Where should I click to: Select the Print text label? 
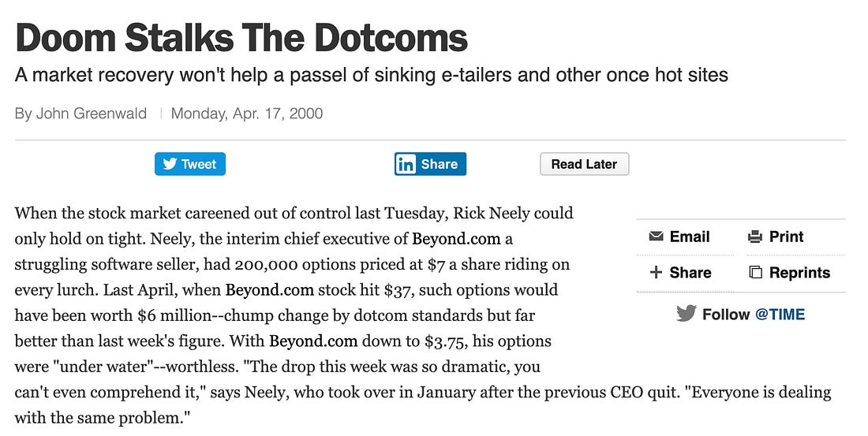[x=786, y=237]
